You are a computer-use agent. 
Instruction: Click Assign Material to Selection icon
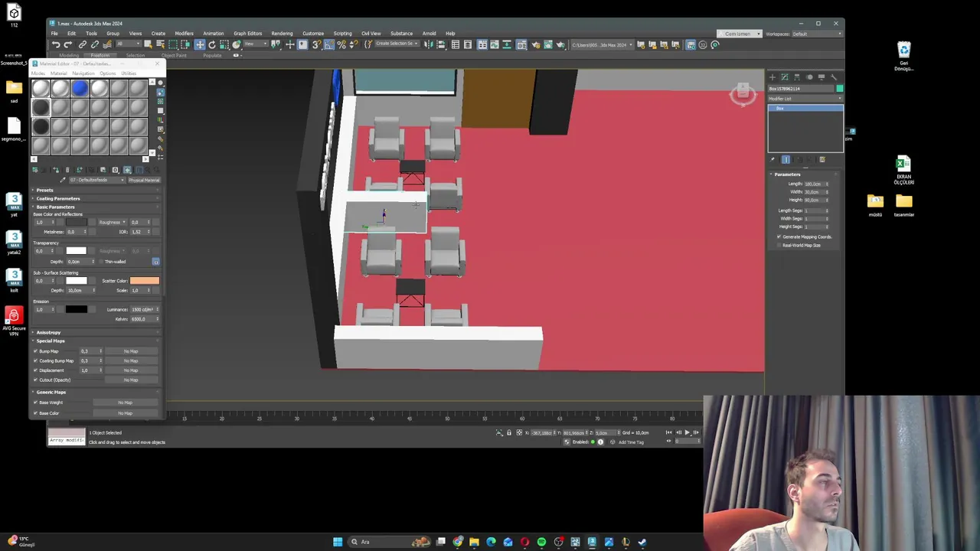(x=56, y=170)
